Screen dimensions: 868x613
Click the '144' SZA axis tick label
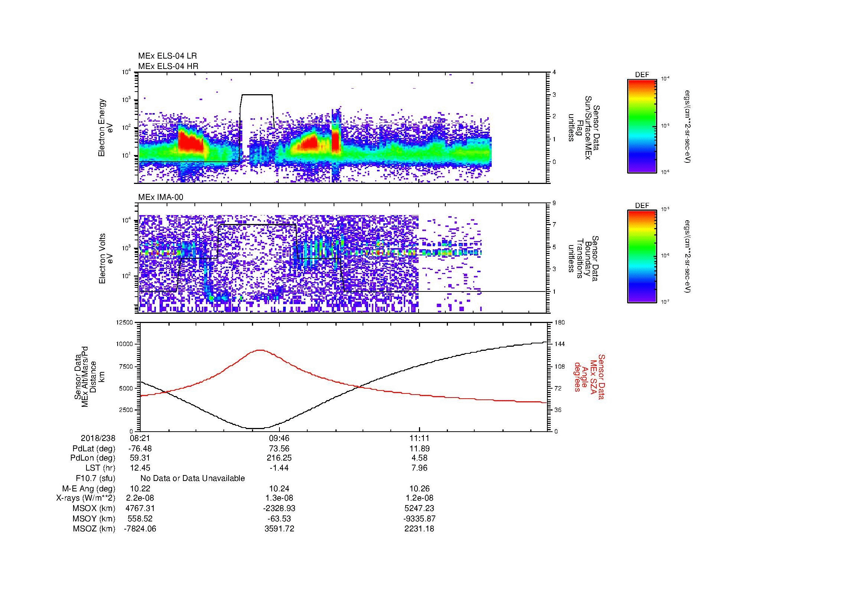click(560, 344)
